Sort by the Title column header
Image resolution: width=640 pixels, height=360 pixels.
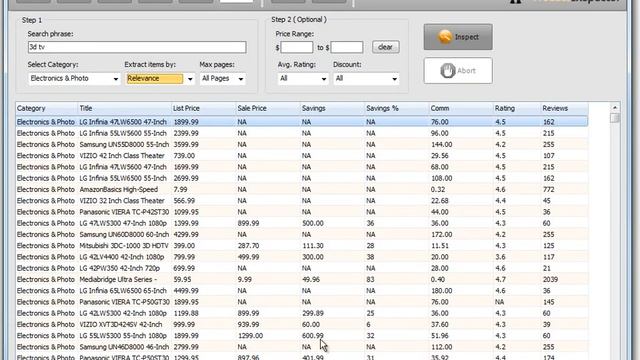[x=124, y=109]
